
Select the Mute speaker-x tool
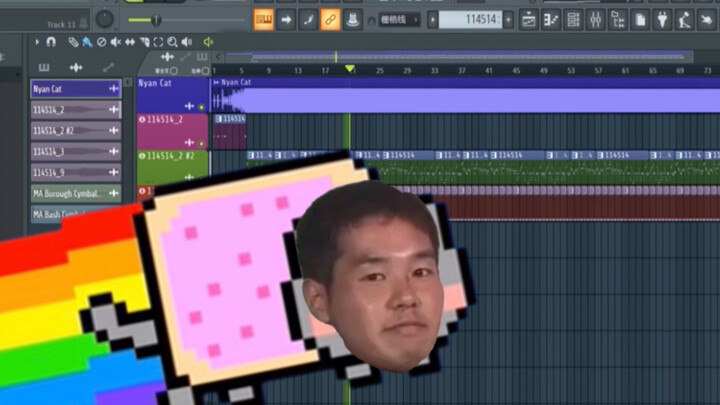pos(116,42)
